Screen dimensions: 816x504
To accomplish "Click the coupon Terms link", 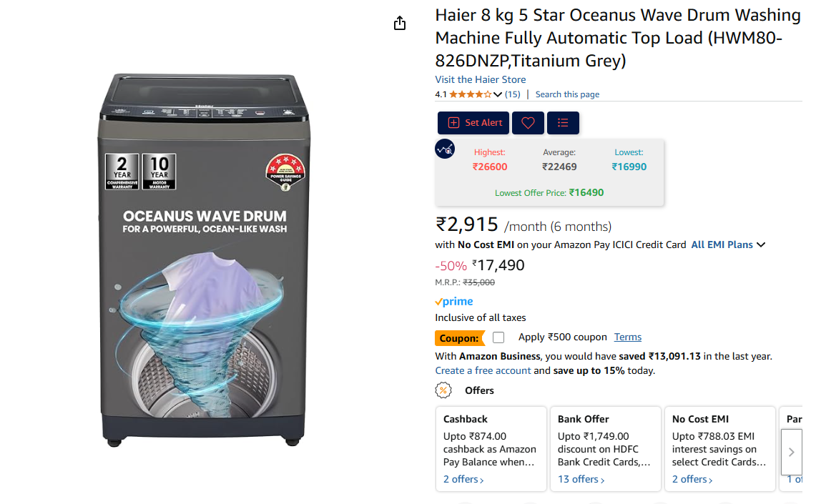I will [628, 337].
